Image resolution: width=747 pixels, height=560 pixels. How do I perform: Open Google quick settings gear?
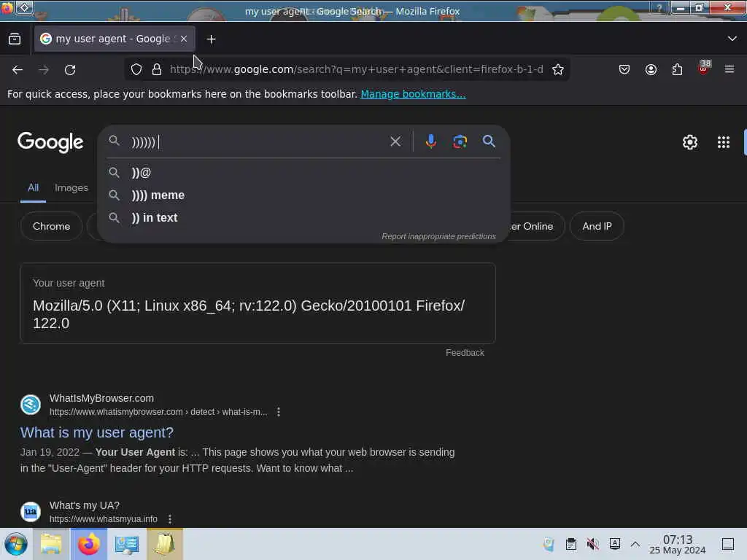690,142
